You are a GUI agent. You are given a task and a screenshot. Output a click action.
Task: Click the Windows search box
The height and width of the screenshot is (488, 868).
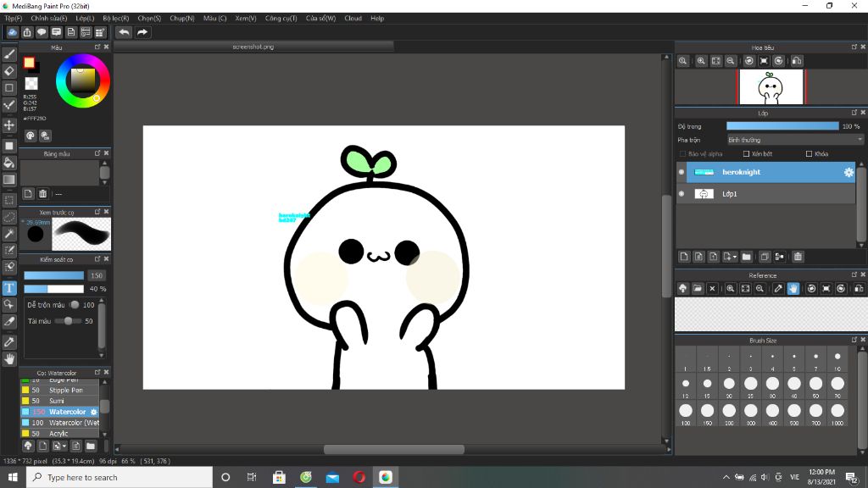[x=119, y=477]
